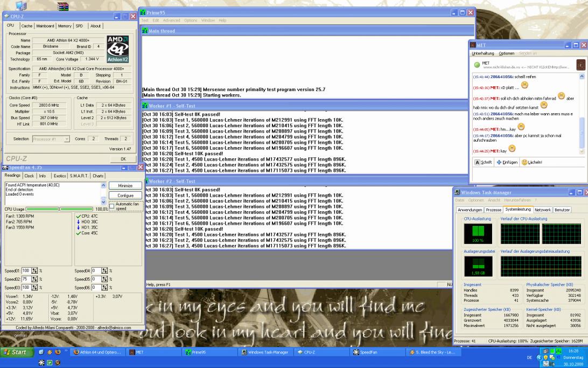Screen dimensions: 588x368
Task: Open Cache tab in CPU-Z
Action: coord(26,26)
